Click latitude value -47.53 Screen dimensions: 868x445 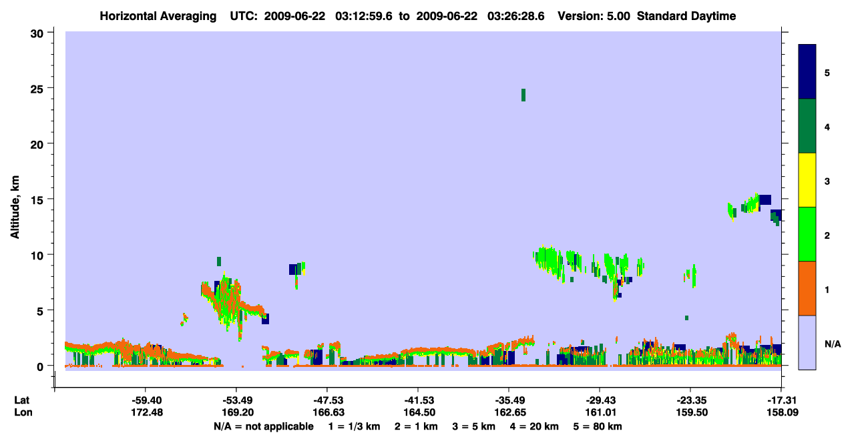(327, 400)
